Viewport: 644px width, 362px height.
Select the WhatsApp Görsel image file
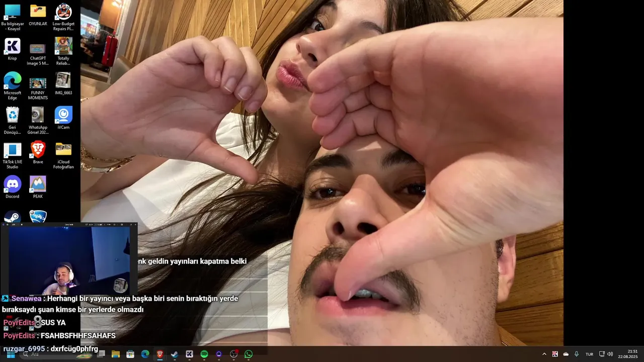(x=38, y=121)
